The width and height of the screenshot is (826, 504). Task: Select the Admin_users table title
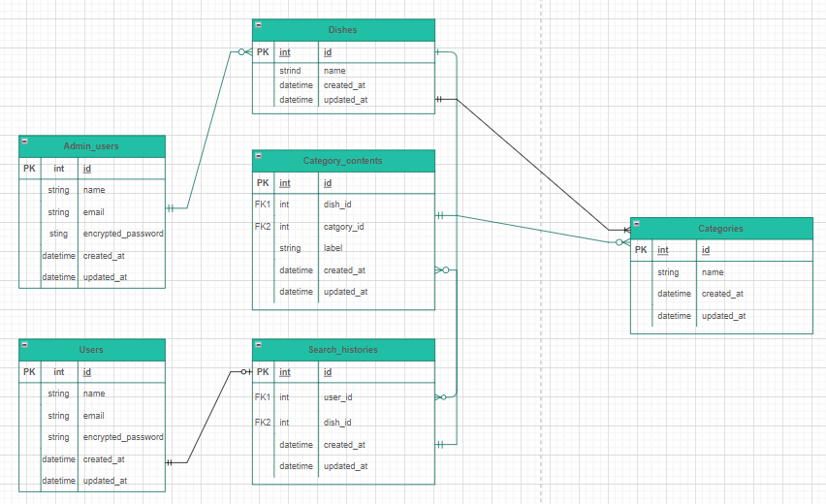pyautogui.click(x=91, y=146)
